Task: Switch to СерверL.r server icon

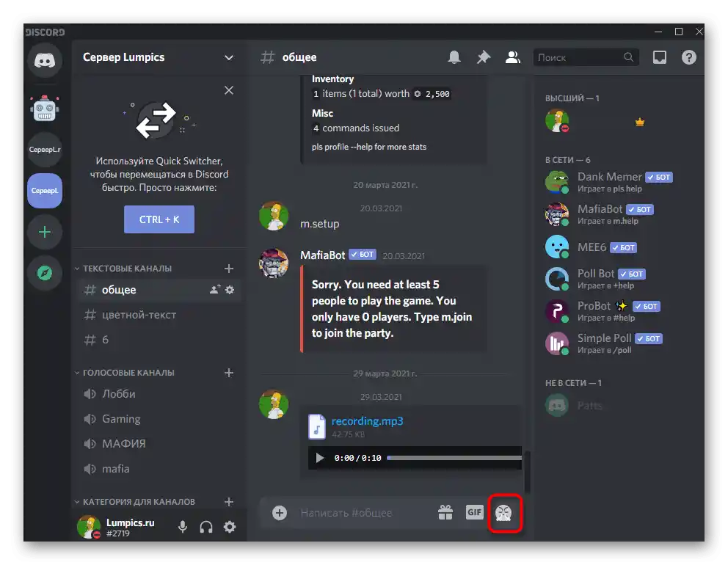Action: pos(45,150)
